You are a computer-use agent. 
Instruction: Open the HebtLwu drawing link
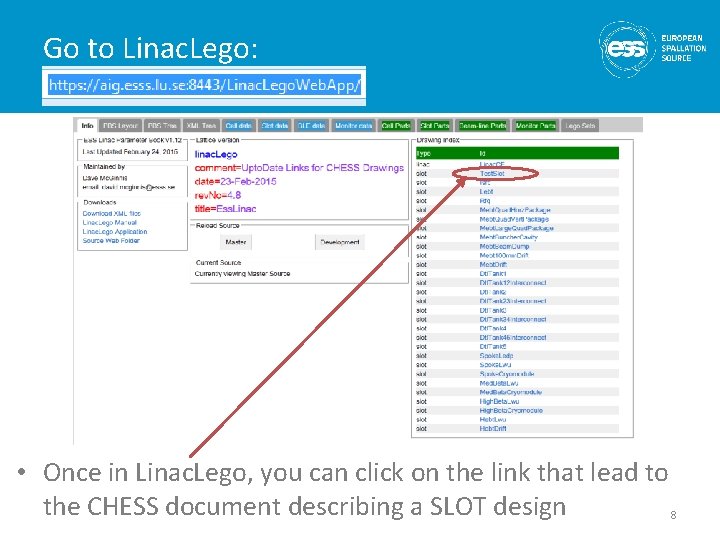pos(493,420)
